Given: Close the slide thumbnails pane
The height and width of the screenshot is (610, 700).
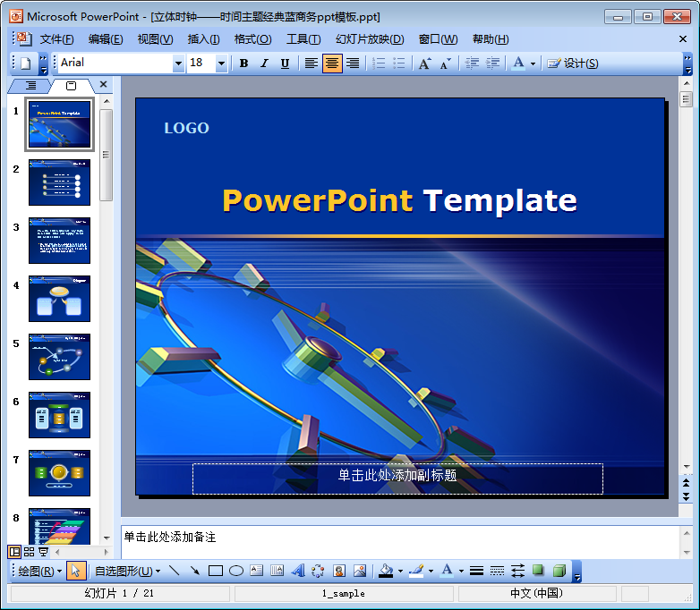Looking at the screenshot, I should [x=103, y=84].
